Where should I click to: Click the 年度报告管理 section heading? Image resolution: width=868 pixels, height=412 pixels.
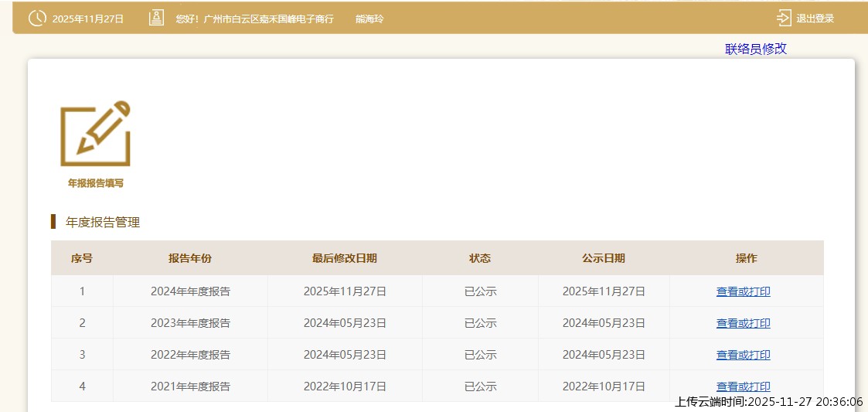[x=103, y=223]
